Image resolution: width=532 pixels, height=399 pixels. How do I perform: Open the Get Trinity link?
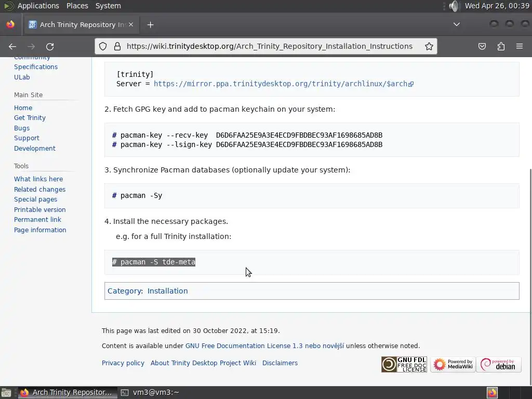(x=30, y=118)
